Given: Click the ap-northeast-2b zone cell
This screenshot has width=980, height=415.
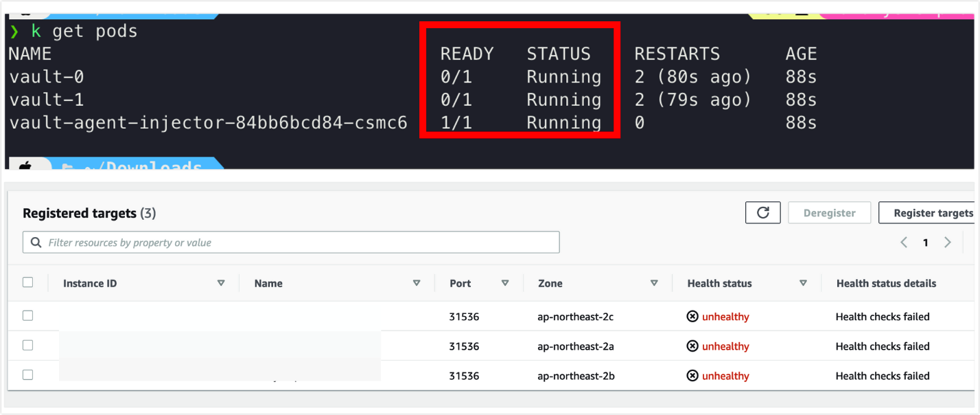Looking at the screenshot, I should click(x=575, y=376).
